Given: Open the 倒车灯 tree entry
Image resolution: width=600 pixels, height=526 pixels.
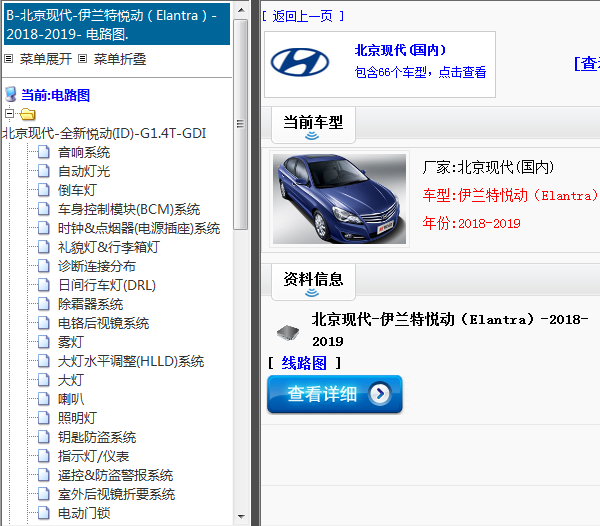Looking at the screenshot, I should (77, 190).
